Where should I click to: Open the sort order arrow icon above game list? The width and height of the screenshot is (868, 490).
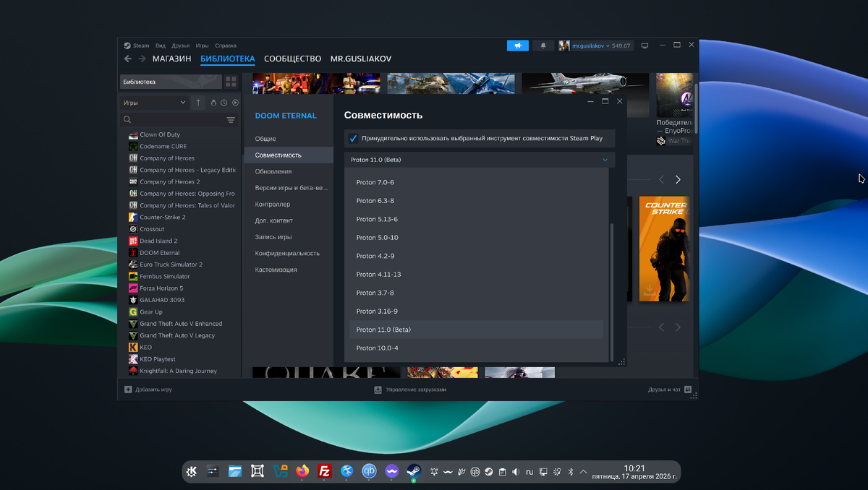click(198, 103)
